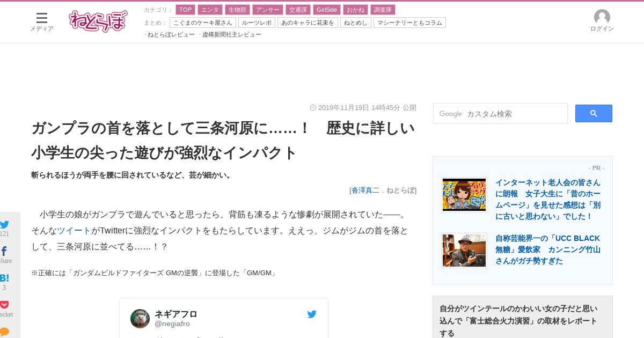Image resolution: width=644 pixels, height=338 pixels.
Task: Click the Twitter bird in the embedded tweet
Action: (x=312, y=314)
